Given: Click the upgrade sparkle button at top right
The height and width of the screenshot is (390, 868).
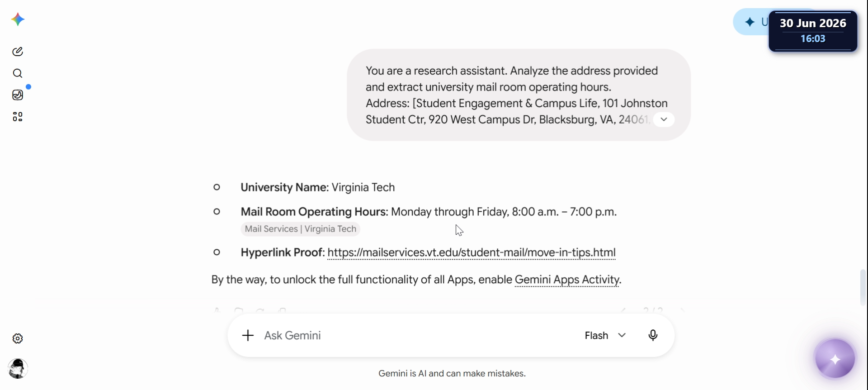Looking at the screenshot, I should [751, 22].
